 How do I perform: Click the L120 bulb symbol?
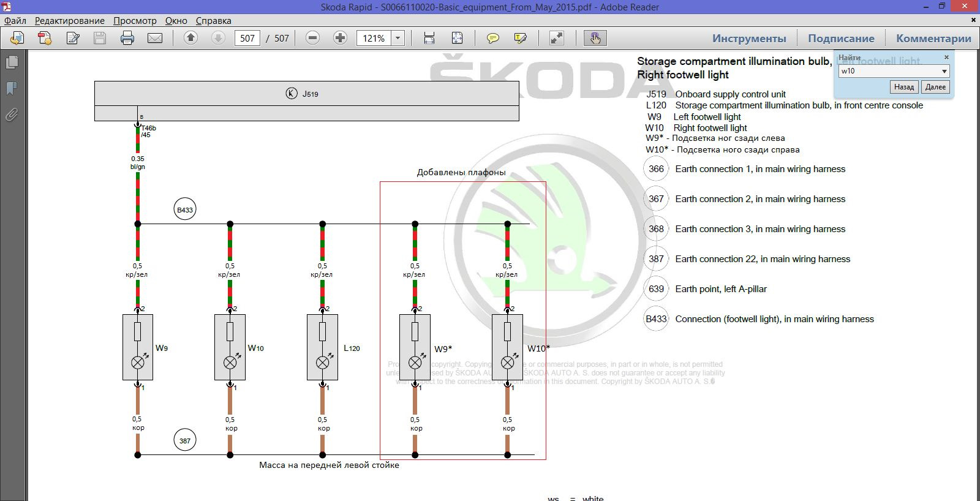click(322, 347)
